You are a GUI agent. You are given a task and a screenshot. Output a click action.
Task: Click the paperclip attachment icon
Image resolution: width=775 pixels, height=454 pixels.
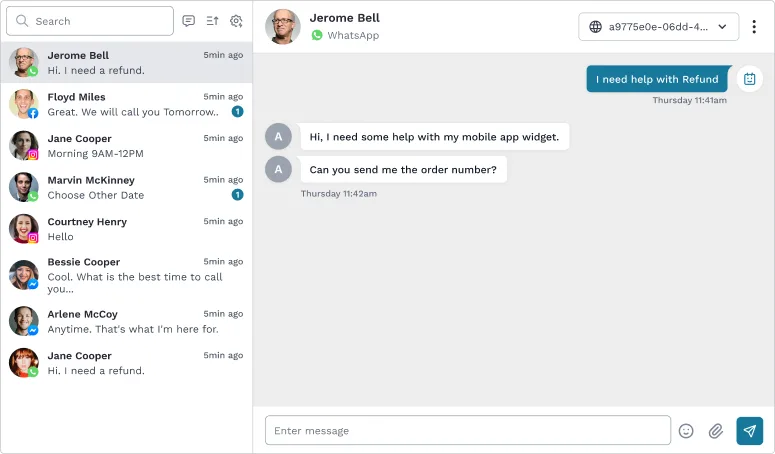[x=715, y=431]
